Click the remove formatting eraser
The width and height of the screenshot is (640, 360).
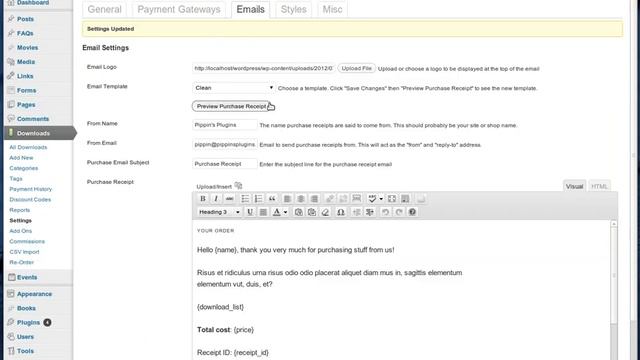(x=325, y=212)
